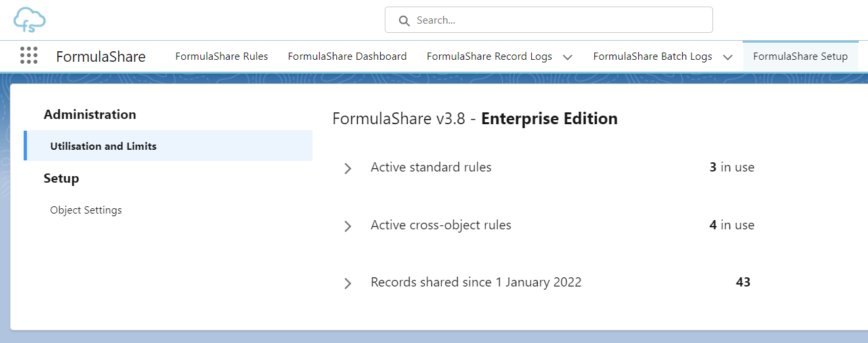
Task: Expand the Records shared since 2022 chevron
Action: click(348, 283)
